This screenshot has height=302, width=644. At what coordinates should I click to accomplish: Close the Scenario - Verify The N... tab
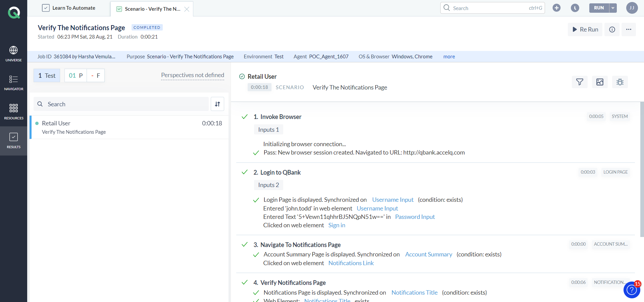[x=187, y=9]
